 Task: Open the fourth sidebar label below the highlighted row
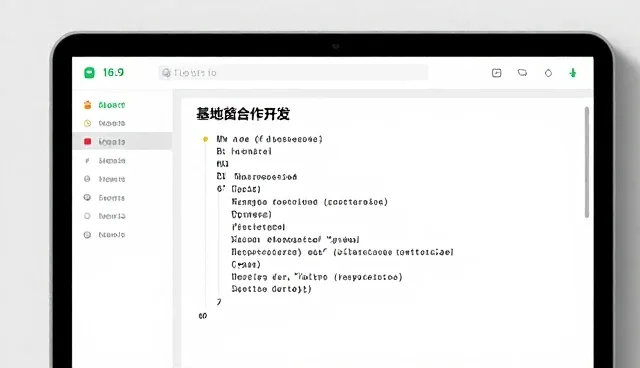coord(112,161)
